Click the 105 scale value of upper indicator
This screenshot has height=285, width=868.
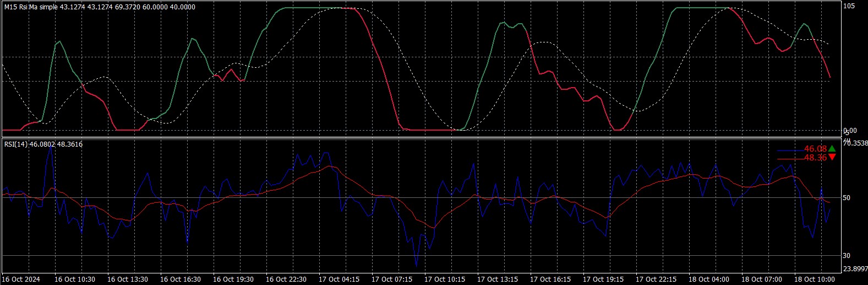click(849, 6)
